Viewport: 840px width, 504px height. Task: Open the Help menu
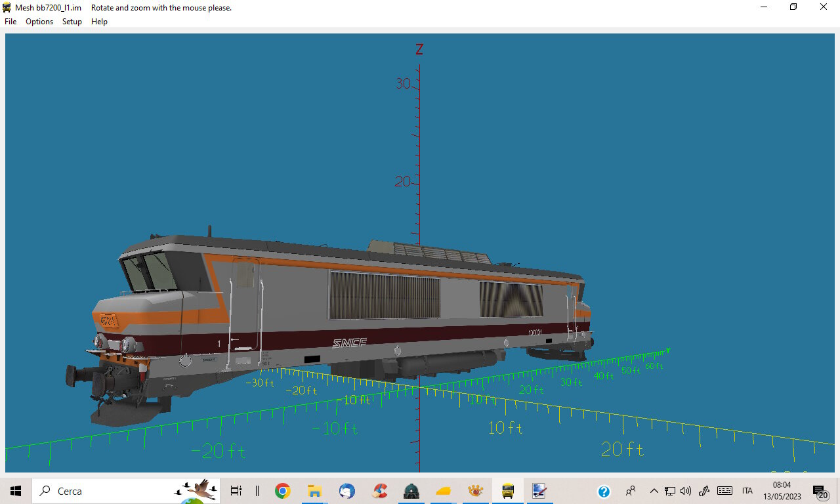(99, 22)
